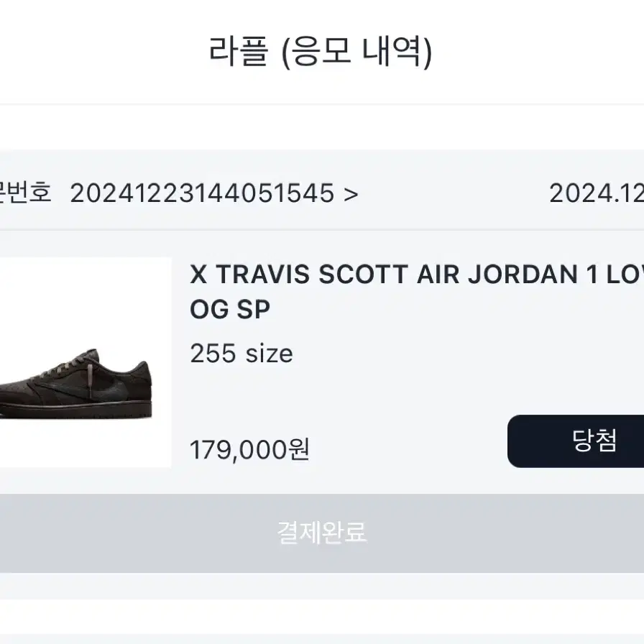The image size is (644, 644).
Task: Click the 2024.12 order date
Action: pyautogui.click(x=597, y=193)
